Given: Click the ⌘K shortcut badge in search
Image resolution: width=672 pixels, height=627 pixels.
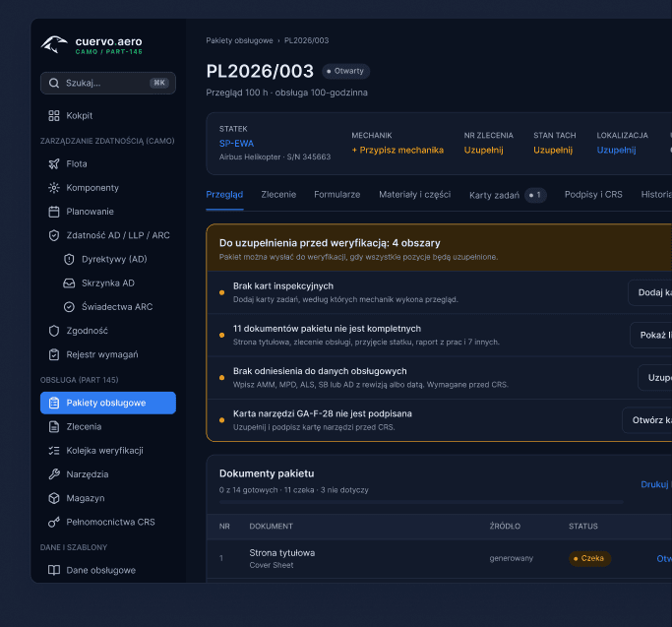Looking at the screenshot, I should [159, 83].
